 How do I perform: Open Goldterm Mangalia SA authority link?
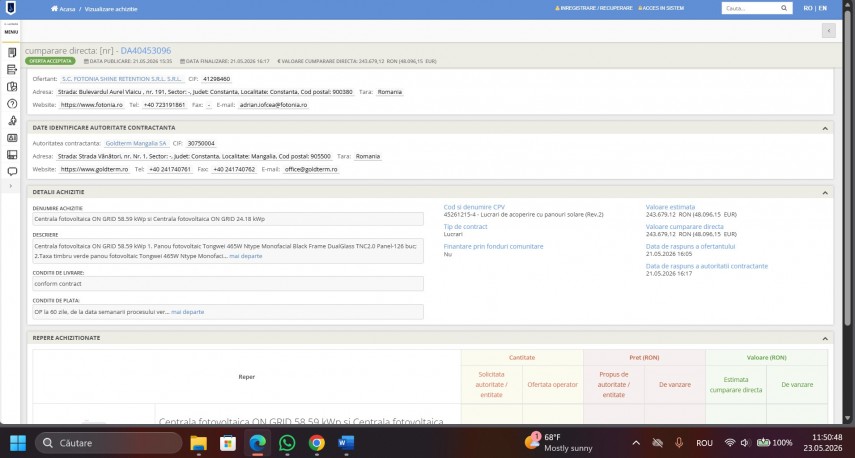[136, 143]
